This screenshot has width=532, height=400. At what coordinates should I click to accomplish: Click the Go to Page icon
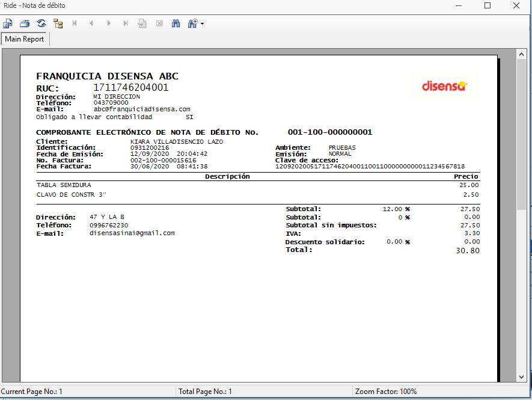point(142,23)
